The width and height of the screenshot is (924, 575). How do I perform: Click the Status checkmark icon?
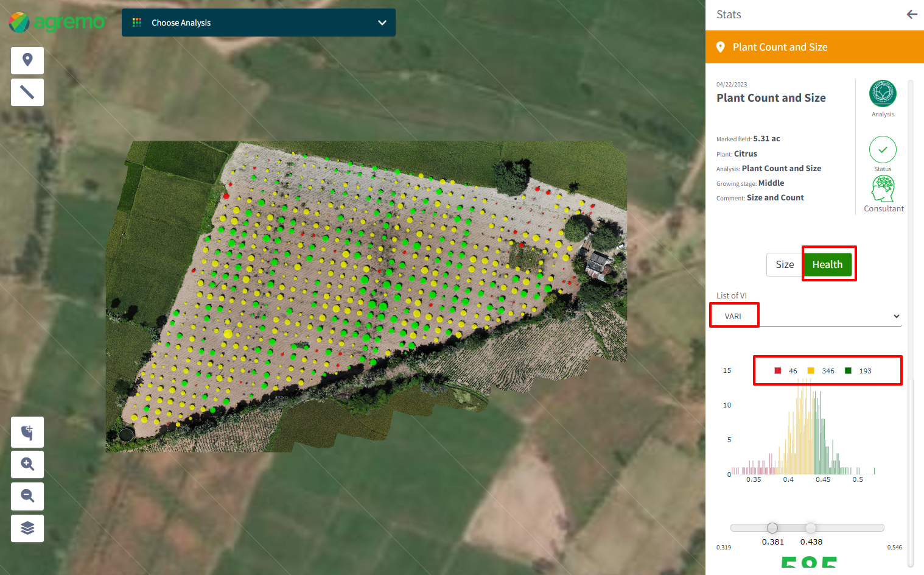pyautogui.click(x=883, y=150)
